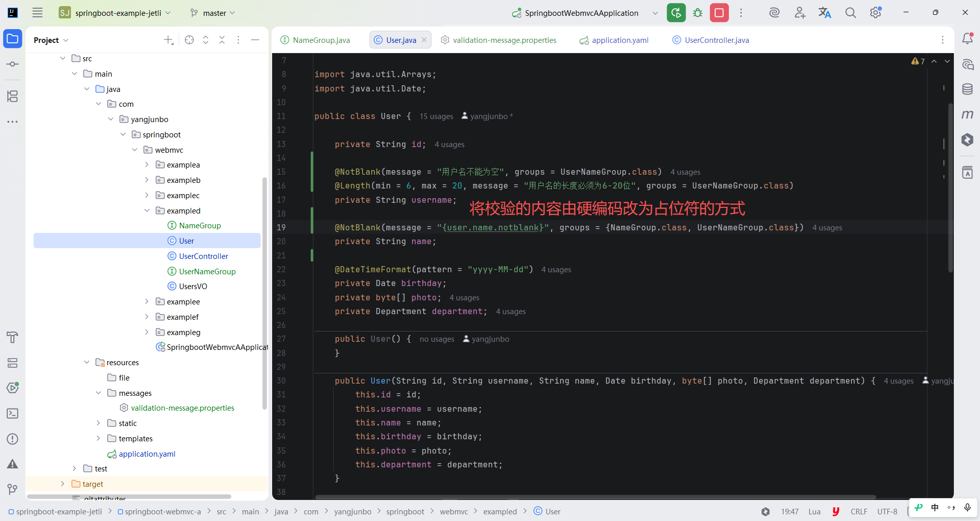Open validation-message.properties in tree
The height and width of the screenshot is (521, 980).
183,408
